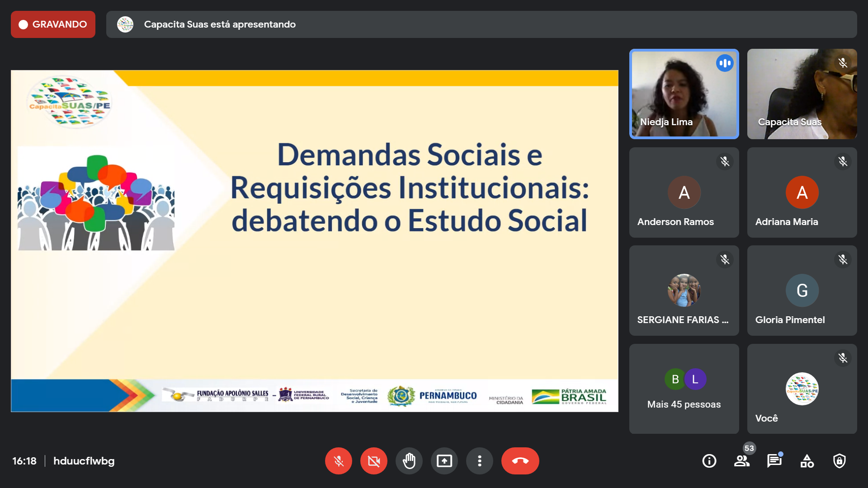Open the Mais 45 pessoas tile
Image resolution: width=868 pixels, height=488 pixels.
tap(684, 389)
